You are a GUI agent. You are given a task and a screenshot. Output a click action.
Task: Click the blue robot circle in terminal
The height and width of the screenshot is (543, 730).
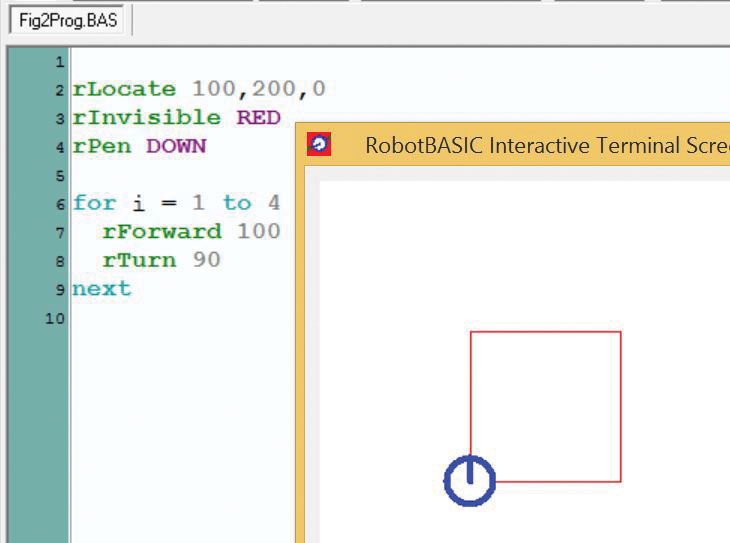[x=470, y=481]
